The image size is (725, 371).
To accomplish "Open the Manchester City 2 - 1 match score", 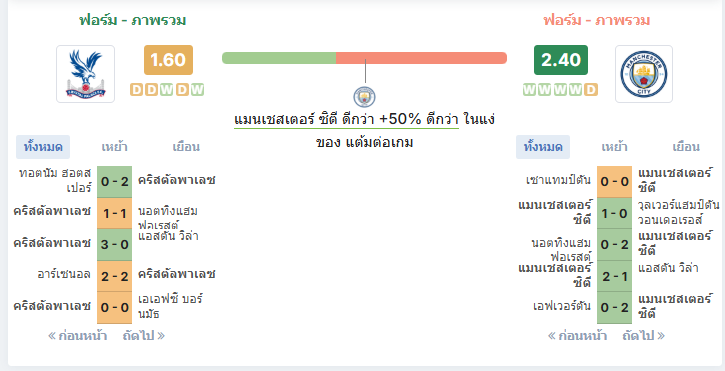I will (x=614, y=276).
